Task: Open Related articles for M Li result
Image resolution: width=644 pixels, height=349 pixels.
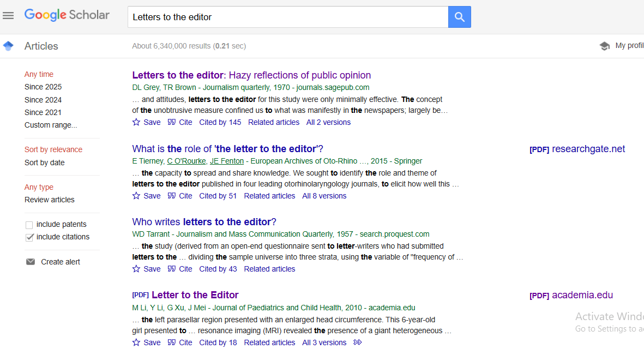Action: (269, 342)
